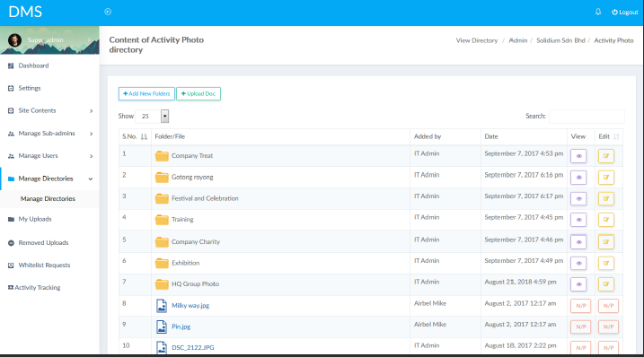The width and height of the screenshot is (644, 357).
Task: Expand Manage Sub-admins chevron
Action: 92,134
